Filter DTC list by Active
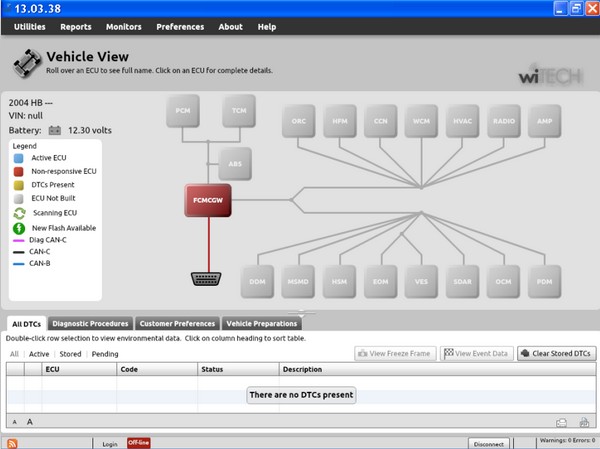 pos(39,354)
